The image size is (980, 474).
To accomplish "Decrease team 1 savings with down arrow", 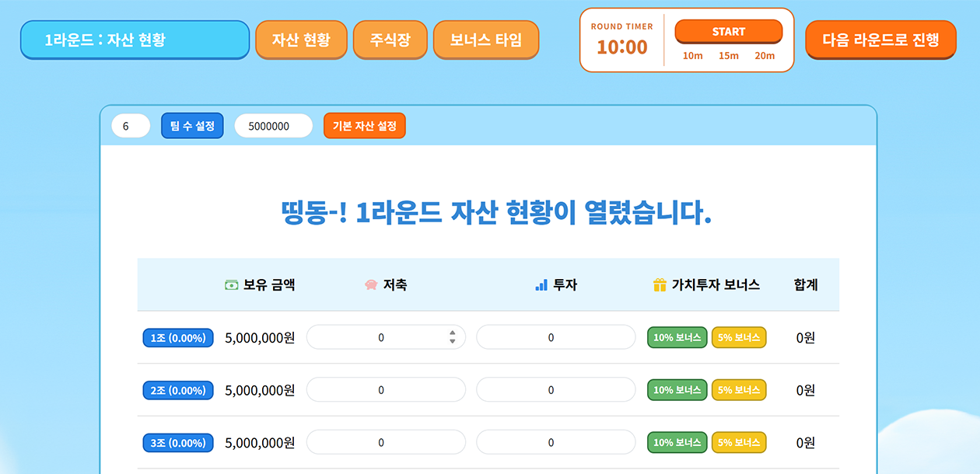I will 453,342.
